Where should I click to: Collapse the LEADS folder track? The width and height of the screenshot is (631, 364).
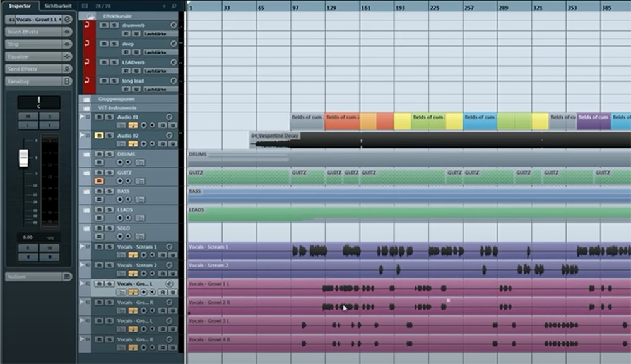86,209
